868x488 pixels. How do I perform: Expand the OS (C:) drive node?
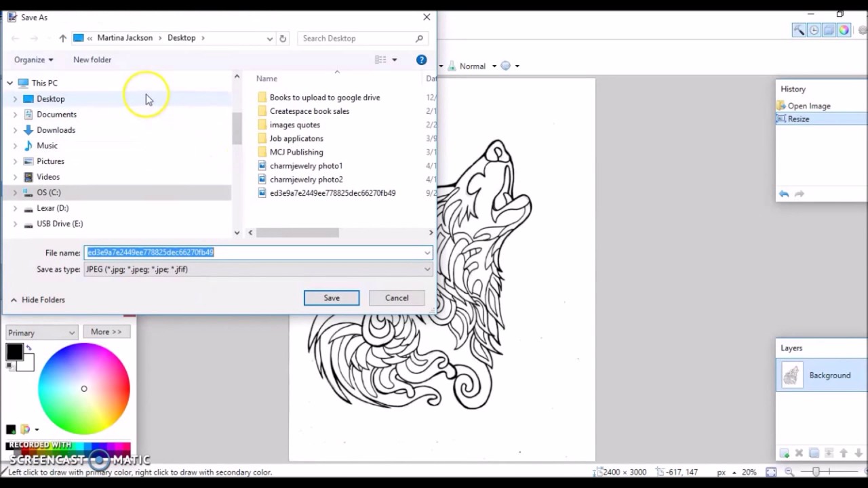[15, 192]
